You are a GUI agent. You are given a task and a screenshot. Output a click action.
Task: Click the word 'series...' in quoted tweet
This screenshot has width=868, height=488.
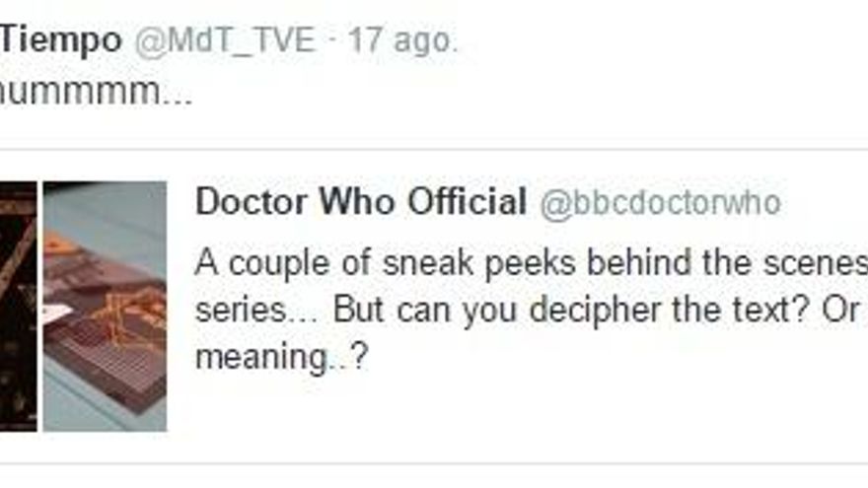point(256,310)
